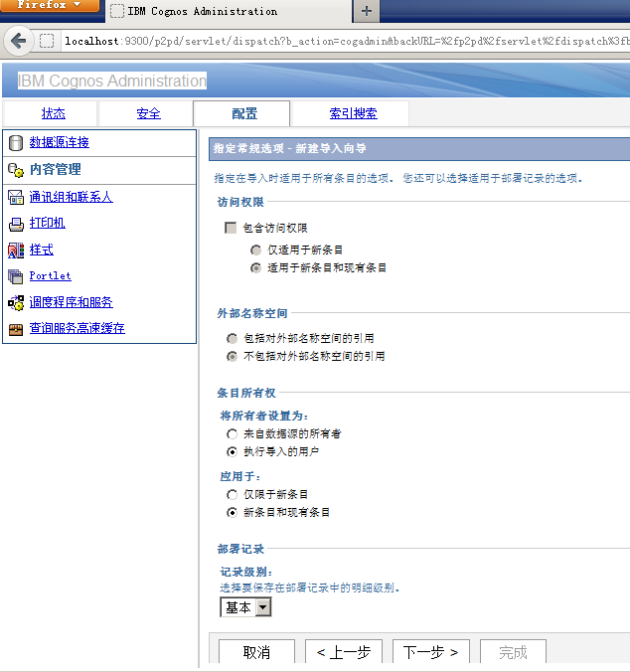Screen dimensions: 630x672
Task: Select the 仅适用于新条目 radio option
Action: point(255,250)
